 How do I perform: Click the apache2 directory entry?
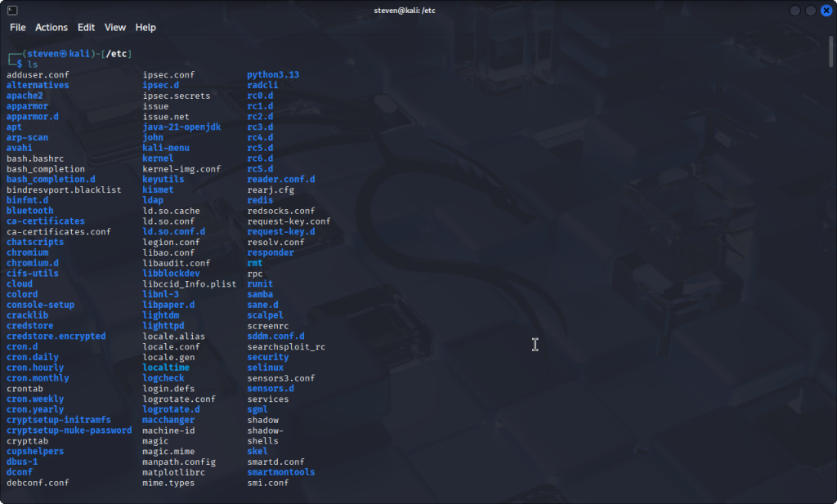(x=25, y=96)
